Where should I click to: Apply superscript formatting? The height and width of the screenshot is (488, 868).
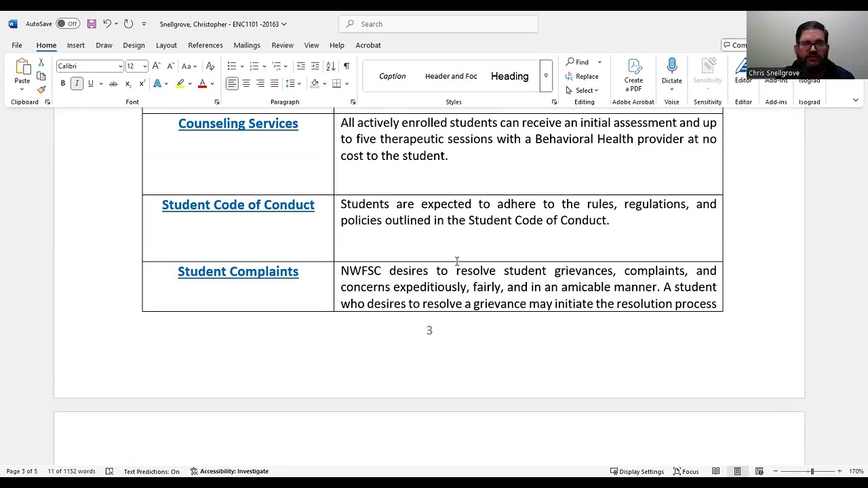tap(142, 83)
